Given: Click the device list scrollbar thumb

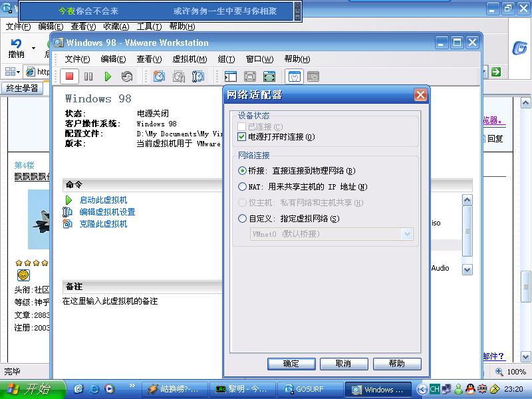Looking at the screenshot, I should (467, 231).
